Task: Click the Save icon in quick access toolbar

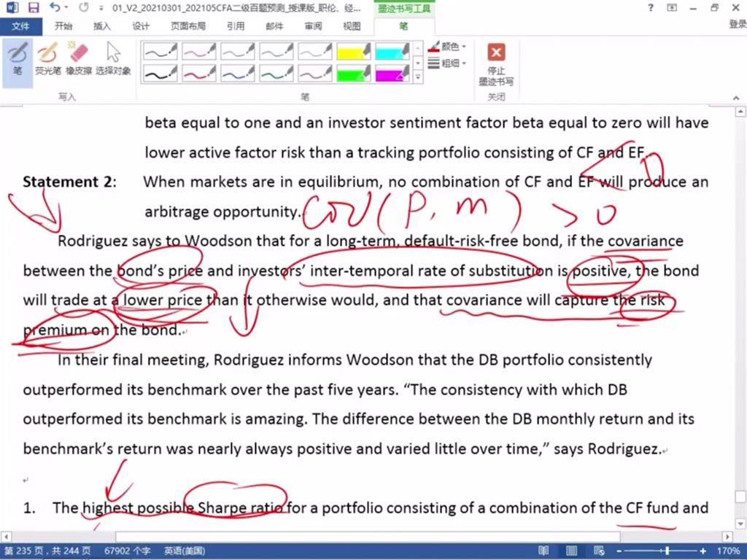Action: [x=34, y=8]
